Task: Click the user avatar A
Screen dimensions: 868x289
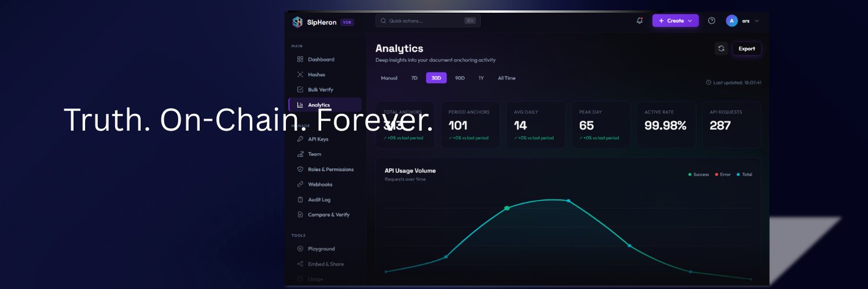Action: coord(732,21)
